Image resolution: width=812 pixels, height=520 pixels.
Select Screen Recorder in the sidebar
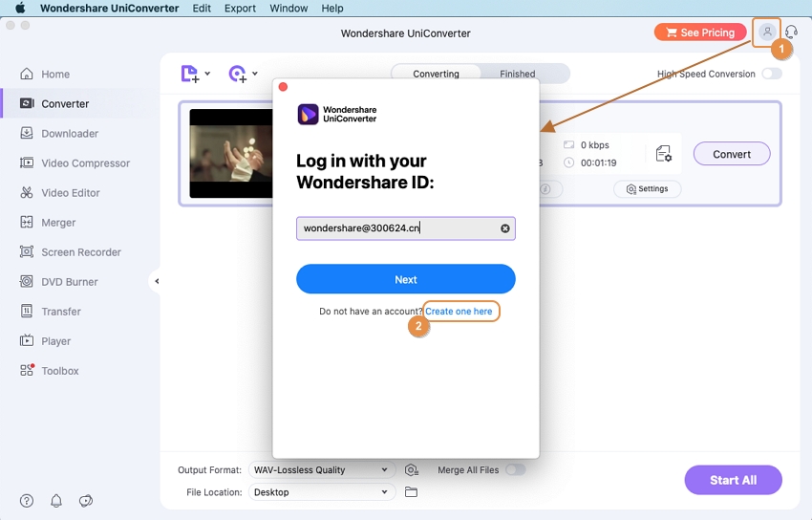click(x=80, y=252)
